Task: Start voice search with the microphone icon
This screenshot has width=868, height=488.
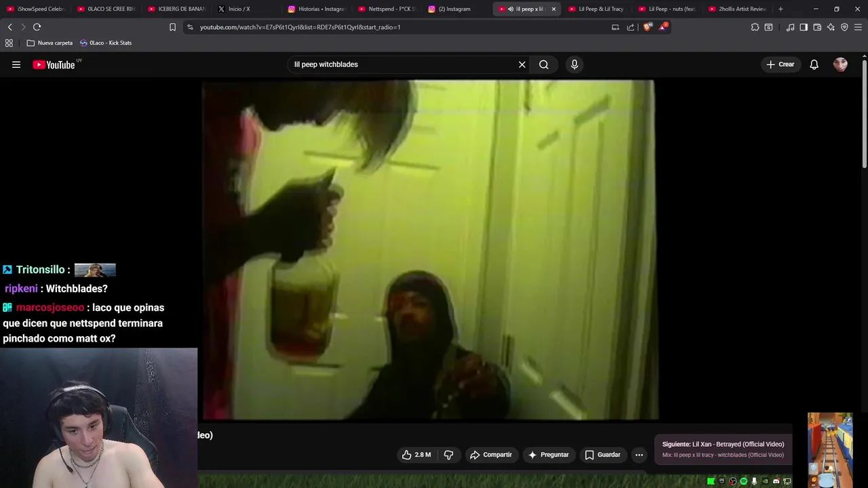Action: pos(574,64)
